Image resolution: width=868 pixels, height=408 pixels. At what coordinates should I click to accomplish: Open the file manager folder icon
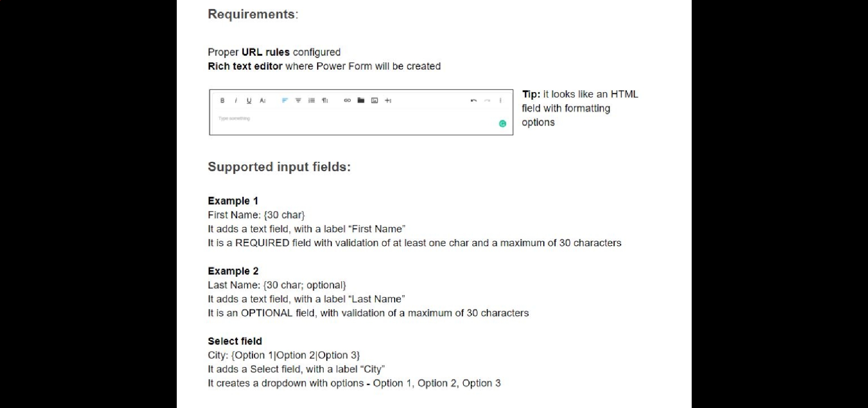[361, 100]
